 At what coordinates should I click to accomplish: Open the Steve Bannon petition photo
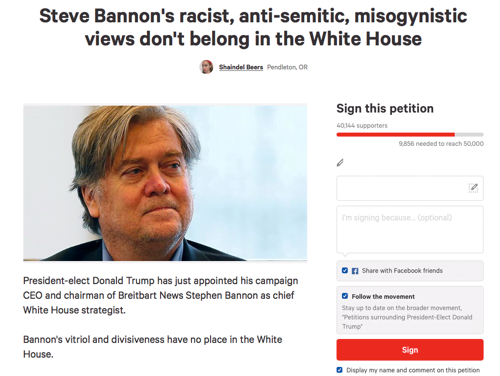tap(165, 182)
